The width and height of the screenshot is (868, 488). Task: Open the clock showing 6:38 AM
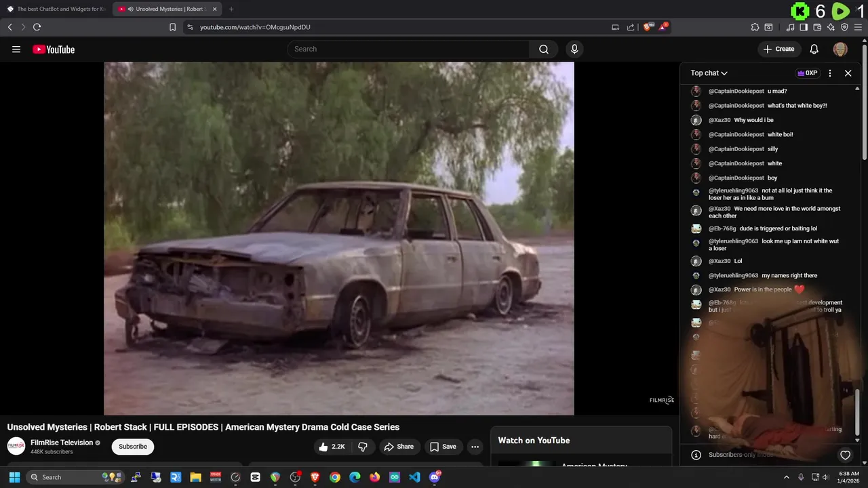coord(848,477)
